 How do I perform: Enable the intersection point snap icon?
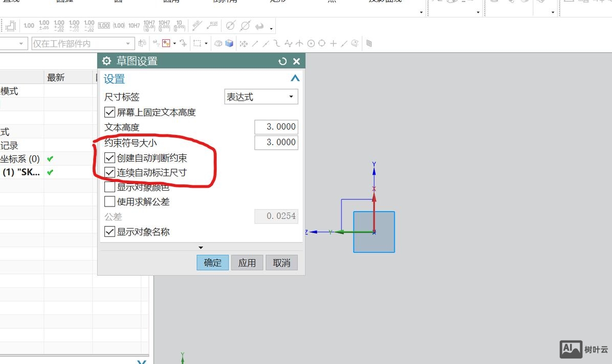tap(289, 43)
